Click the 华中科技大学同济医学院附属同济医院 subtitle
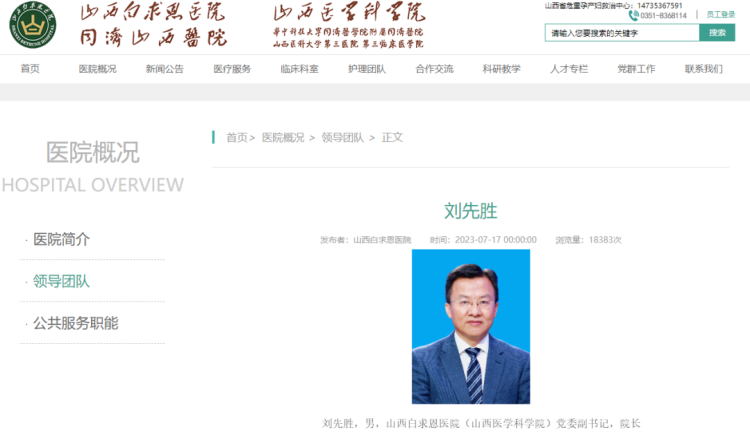The image size is (750, 439). (348, 32)
